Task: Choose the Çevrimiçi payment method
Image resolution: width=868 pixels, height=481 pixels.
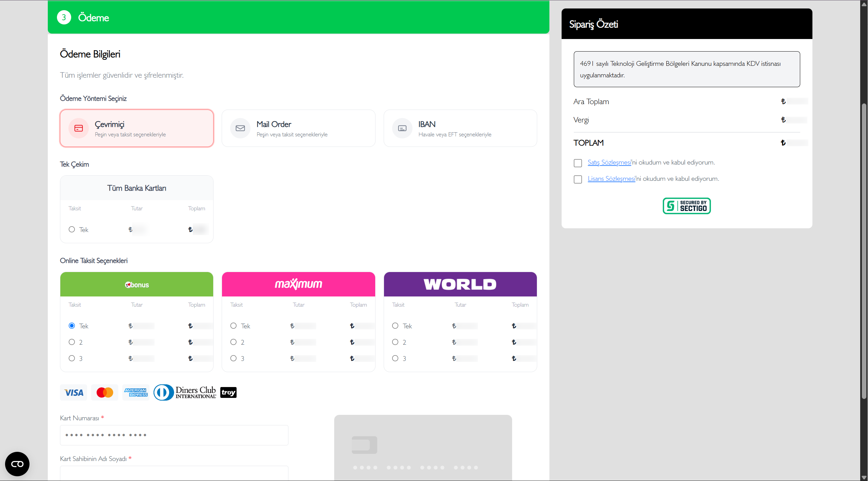Action: point(137,128)
